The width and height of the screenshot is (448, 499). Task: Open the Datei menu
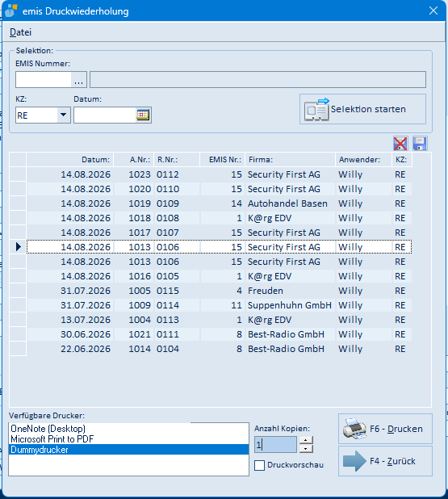coord(20,32)
